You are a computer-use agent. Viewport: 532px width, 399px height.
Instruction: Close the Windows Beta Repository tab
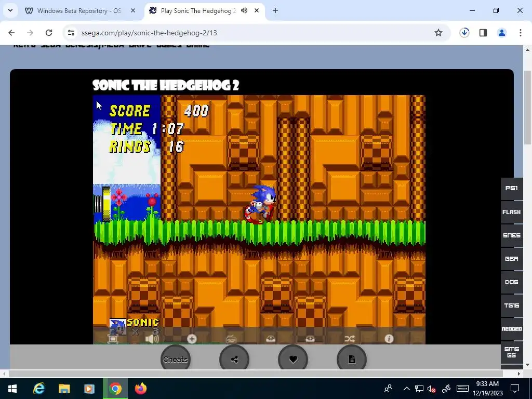(133, 11)
